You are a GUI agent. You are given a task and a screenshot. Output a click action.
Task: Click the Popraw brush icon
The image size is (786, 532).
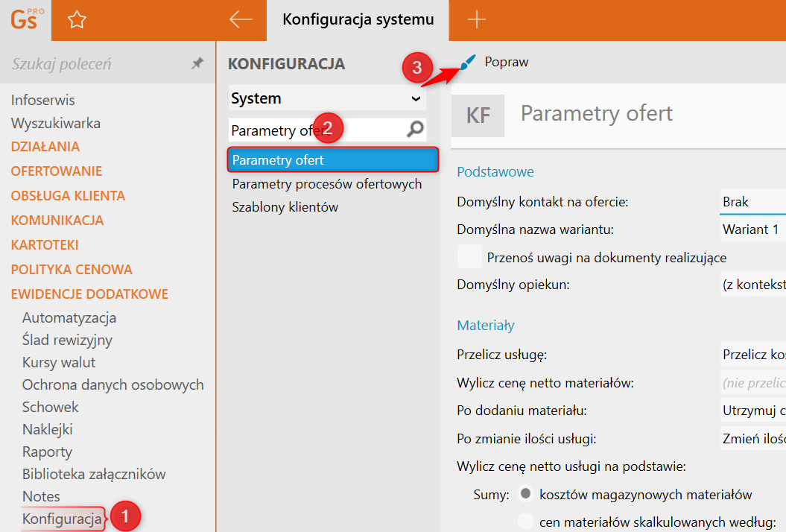point(468,62)
